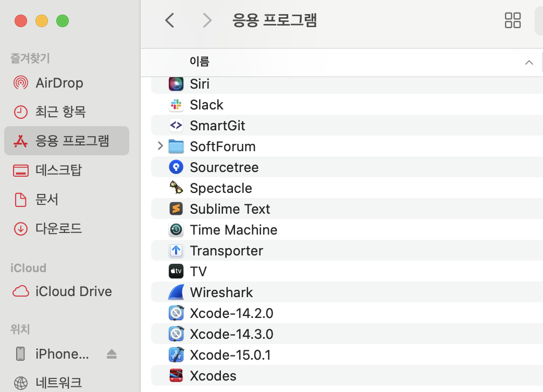543x392 pixels.
Task: Click the 문서 document icon in sidebar
Action: coord(21,200)
